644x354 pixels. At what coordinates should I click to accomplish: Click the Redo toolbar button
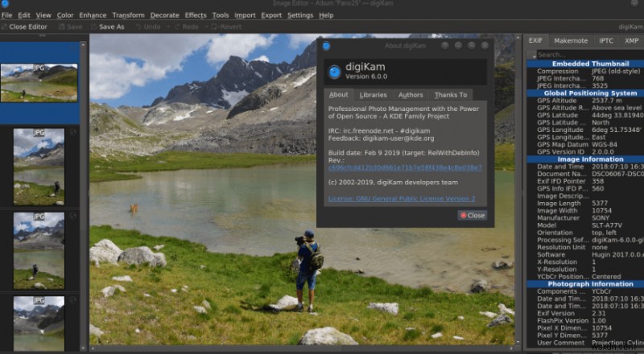tap(187, 27)
